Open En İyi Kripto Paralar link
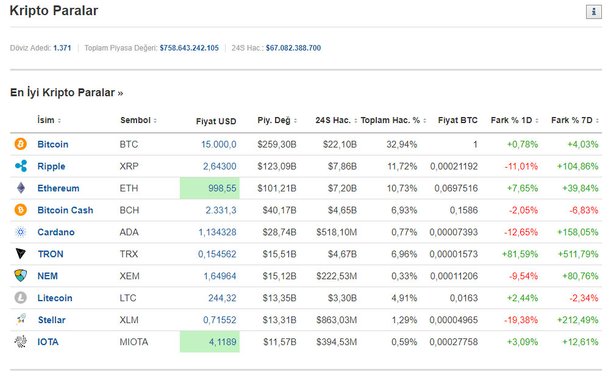Image resolution: width=615 pixels, height=380 pixels. pos(67,93)
